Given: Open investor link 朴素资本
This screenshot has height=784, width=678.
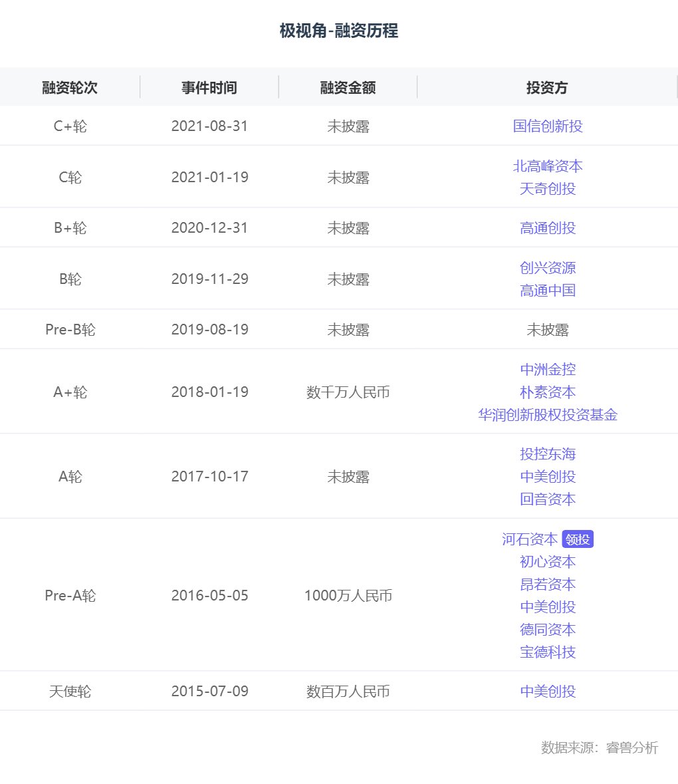Looking at the screenshot, I should 548,392.
